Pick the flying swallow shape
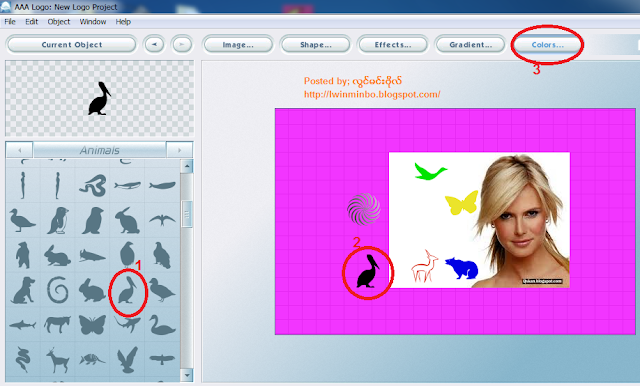The width and height of the screenshot is (640, 386). (x=162, y=220)
